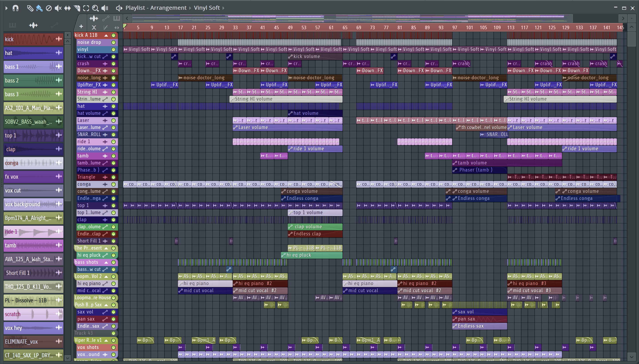Jump to bar 65 on timeline ruler
The height and width of the screenshot is (364, 639).
tap(345, 27)
